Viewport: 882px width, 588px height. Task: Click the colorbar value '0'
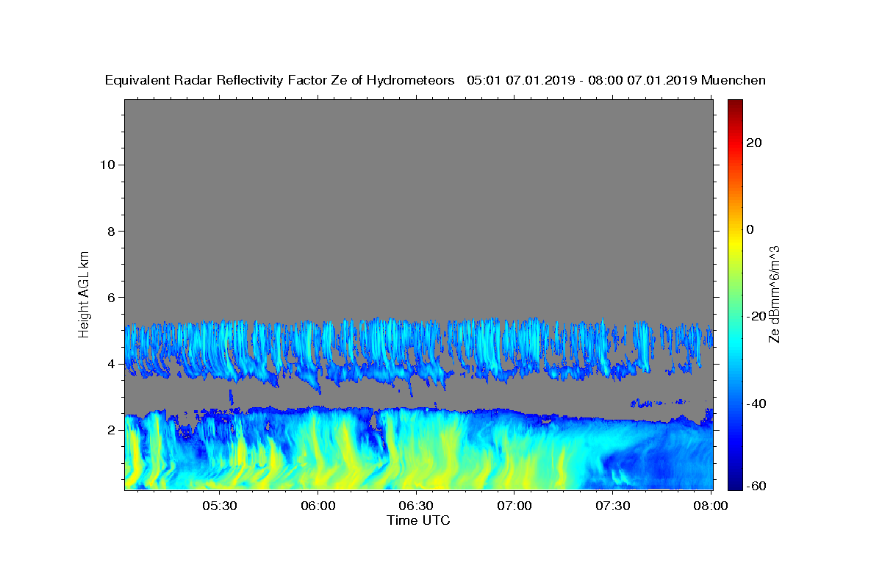tap(750, 229)
